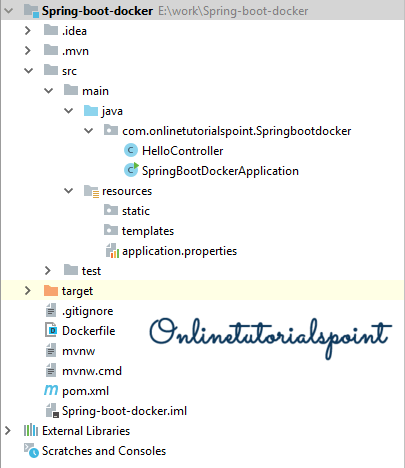Click the application.properties file icon
Screen dimensions: 405x468
click(x=112, y=251)
